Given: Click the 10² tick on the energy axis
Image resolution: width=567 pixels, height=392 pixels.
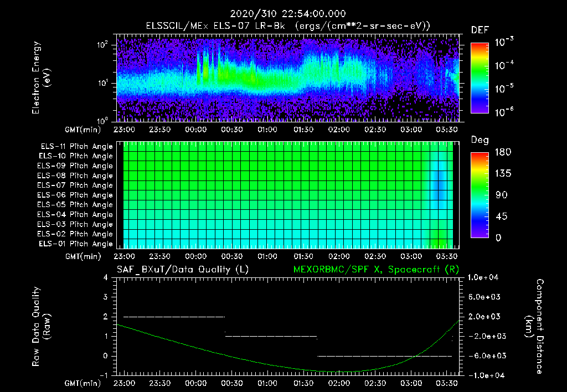Looking at the screenshot, I should click(x=102, y=44).
